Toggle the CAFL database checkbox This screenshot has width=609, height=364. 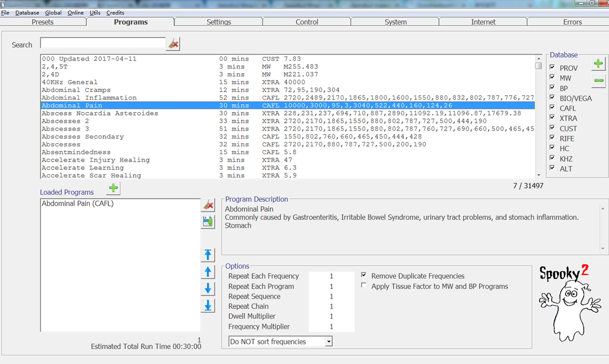point(552,108)
